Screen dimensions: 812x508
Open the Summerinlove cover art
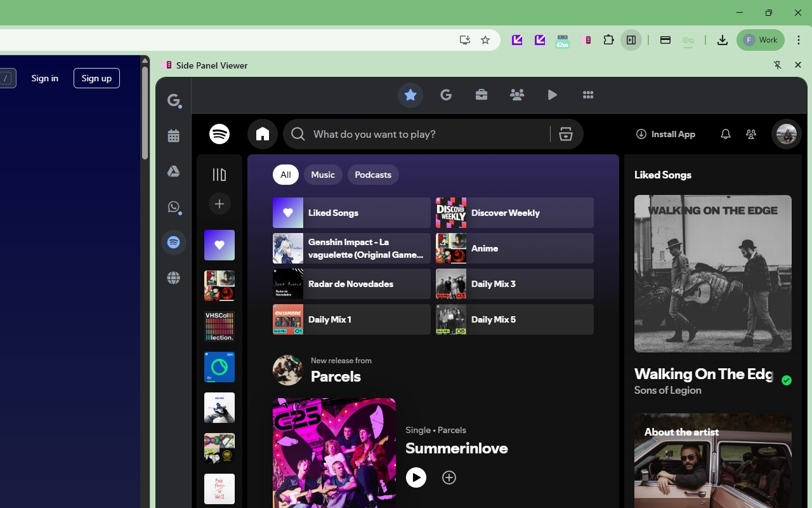pos(334,453)
